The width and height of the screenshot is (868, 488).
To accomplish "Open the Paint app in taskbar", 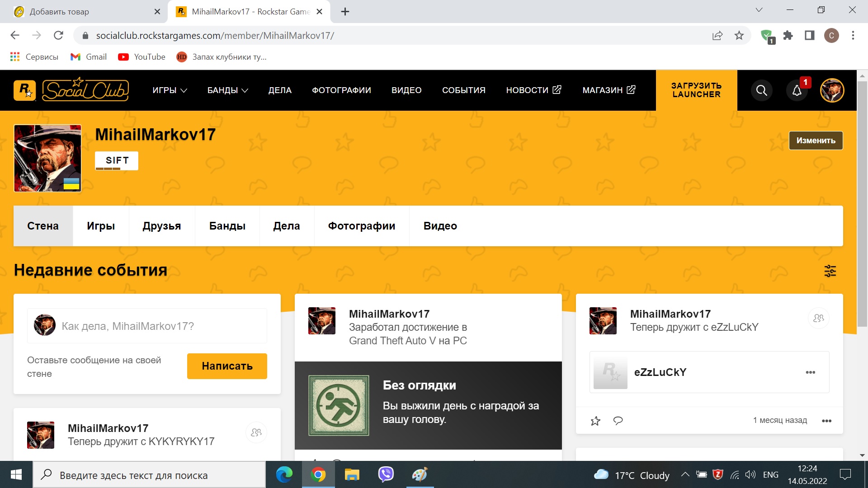I will tap(420, 474).
